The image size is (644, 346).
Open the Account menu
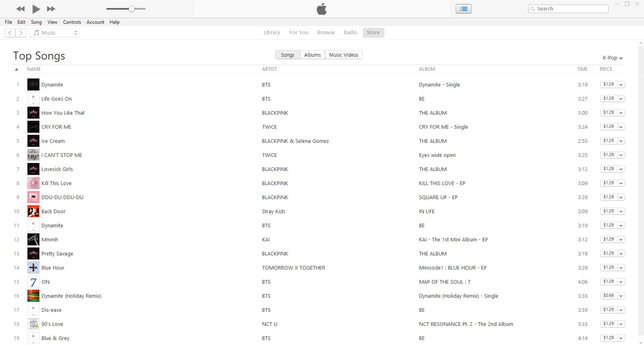point(95,22)
